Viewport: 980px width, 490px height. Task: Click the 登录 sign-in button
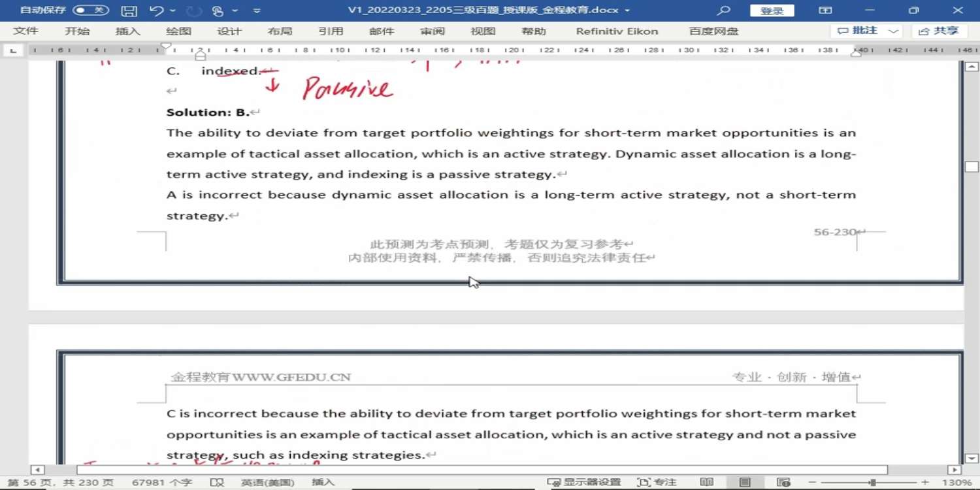pos(772,10)
